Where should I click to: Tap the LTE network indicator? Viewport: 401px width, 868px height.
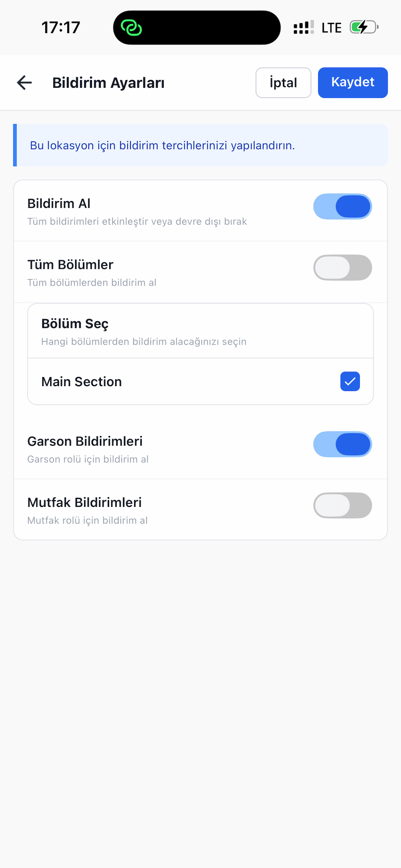point(332,28)
